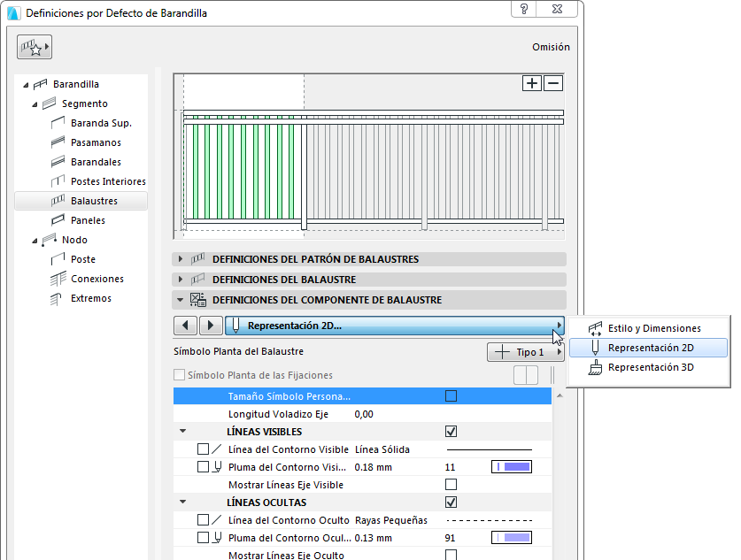
Task: Go to the previous settings page arrow
Action: (x=185, y=326)
